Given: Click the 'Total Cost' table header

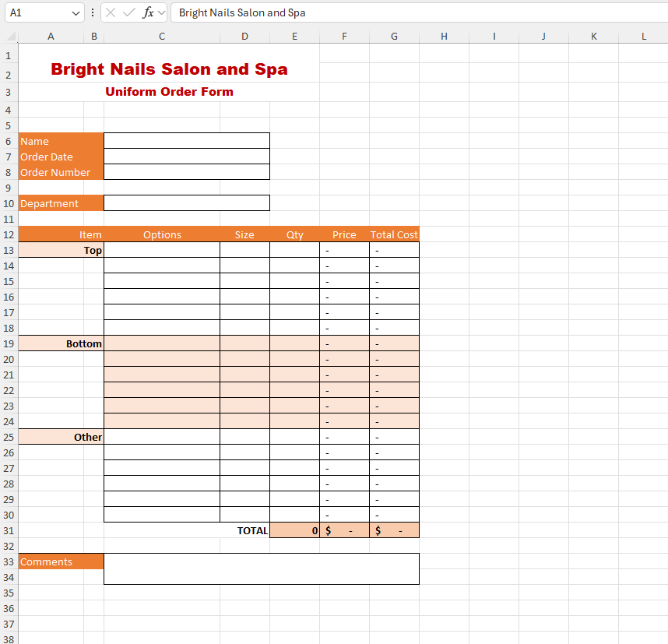Looking at the screenshot, I should click(x=394, y=234).
